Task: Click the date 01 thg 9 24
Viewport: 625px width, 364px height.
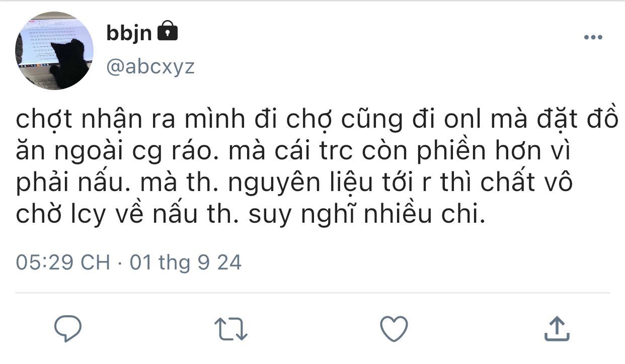Action: pyautogui.click(x=186, y=263)
